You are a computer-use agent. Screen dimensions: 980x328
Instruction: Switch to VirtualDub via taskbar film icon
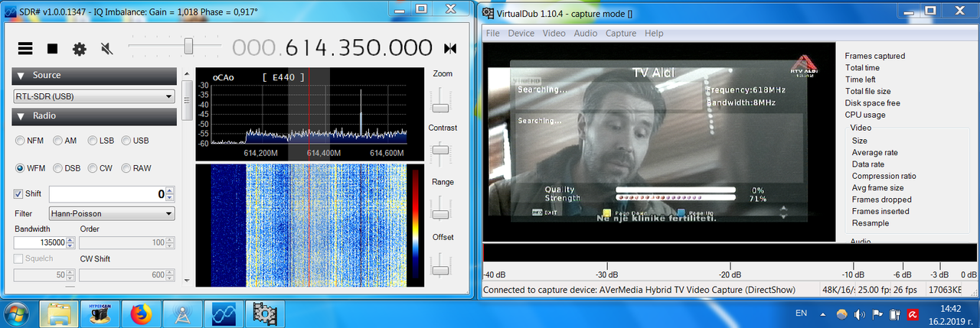click(264, 313)
